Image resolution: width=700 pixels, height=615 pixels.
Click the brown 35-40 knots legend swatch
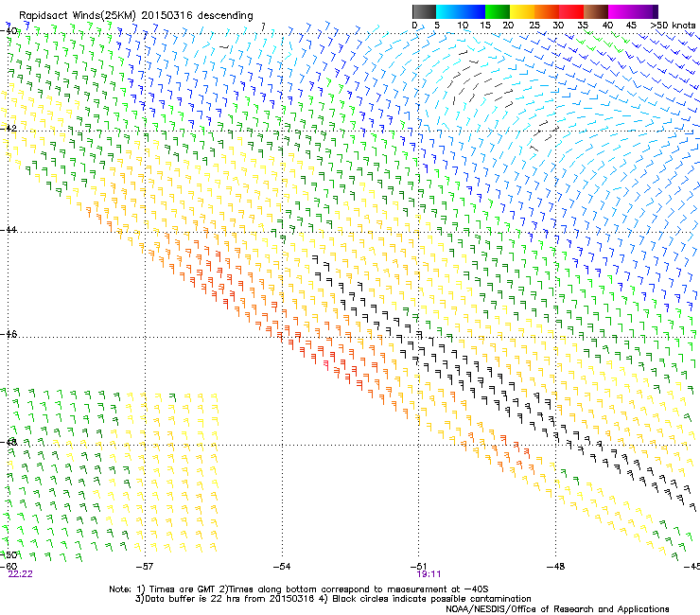(x=596, y=11)
